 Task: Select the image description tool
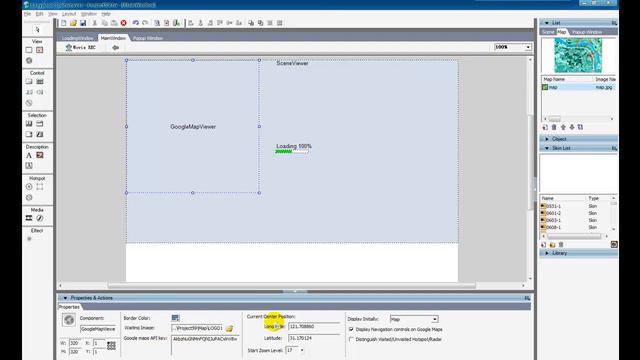(x=40, y=156)
